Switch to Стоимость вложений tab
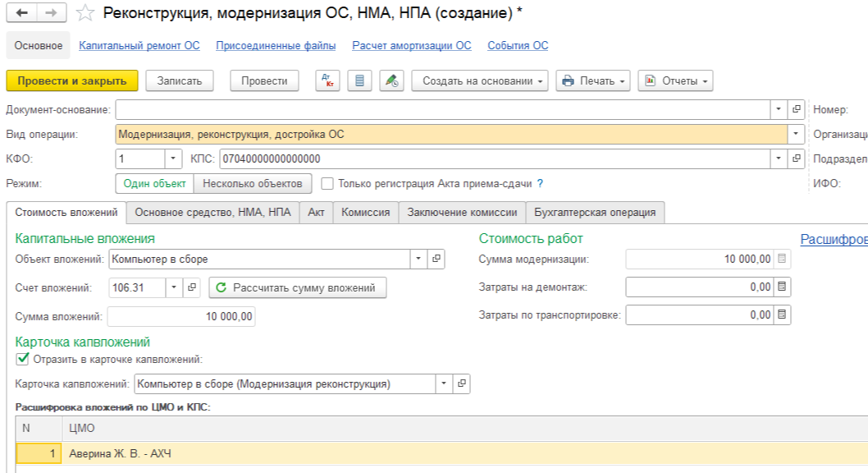Screen dimensions: 868x473 click(x=66, y=213)
